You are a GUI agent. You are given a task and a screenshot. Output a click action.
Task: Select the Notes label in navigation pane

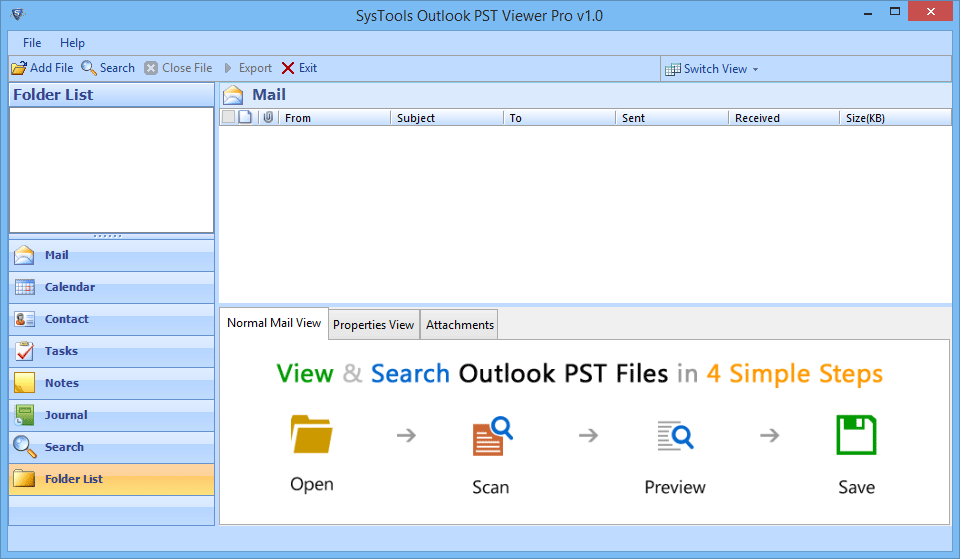[62, 383]
